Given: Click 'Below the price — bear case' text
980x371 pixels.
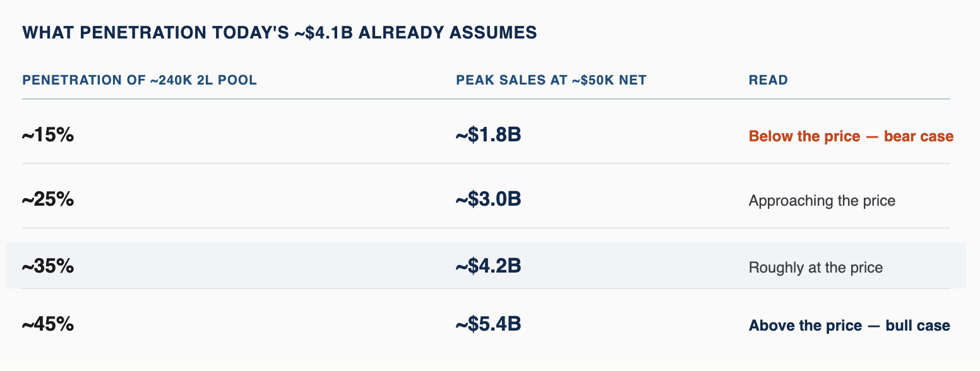Looking at the screenshot, I should [x=851, y=136].
